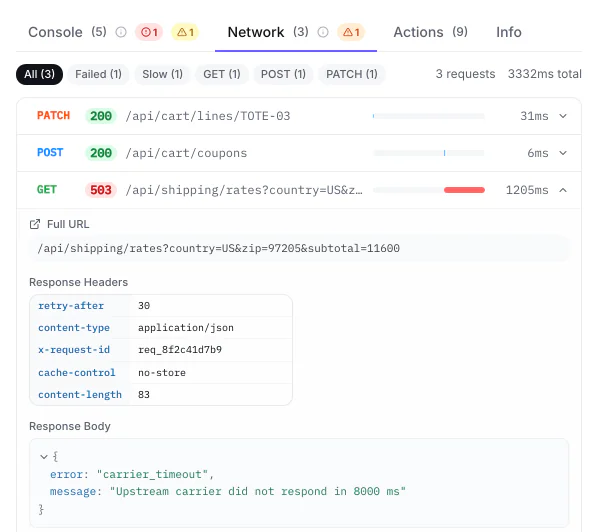This screenshot has height=532, width=598.
Task: Click the red GET request timing bar
Action: (x=464, y=190)
